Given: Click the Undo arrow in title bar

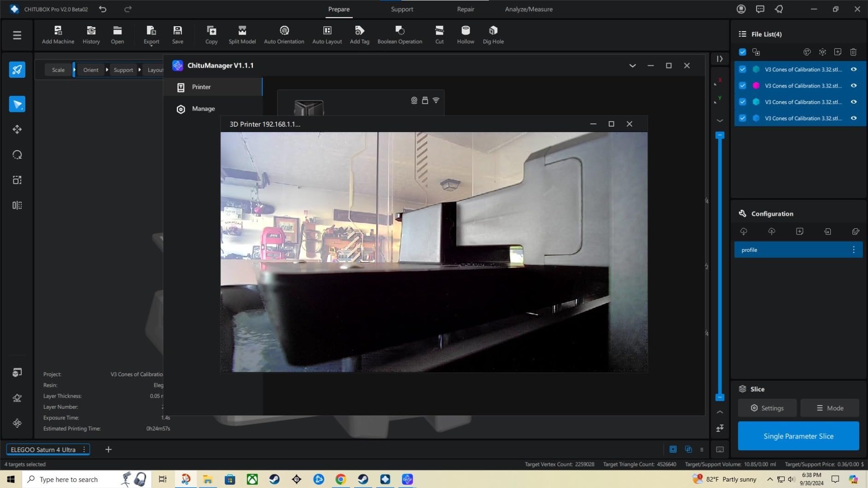Looking at the screenshot, I should tap(103, 9).
